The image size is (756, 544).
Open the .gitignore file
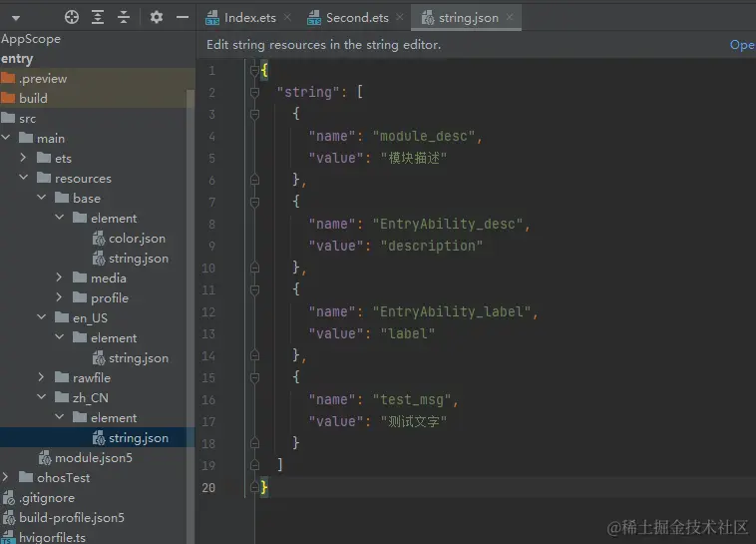pyautogui.click(x=47, y=498)
